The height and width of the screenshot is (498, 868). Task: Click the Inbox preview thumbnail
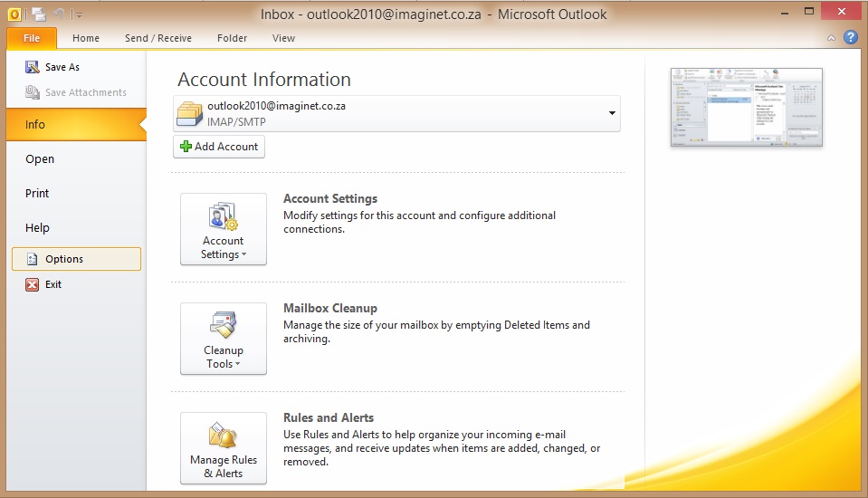(x=746, y=108)
